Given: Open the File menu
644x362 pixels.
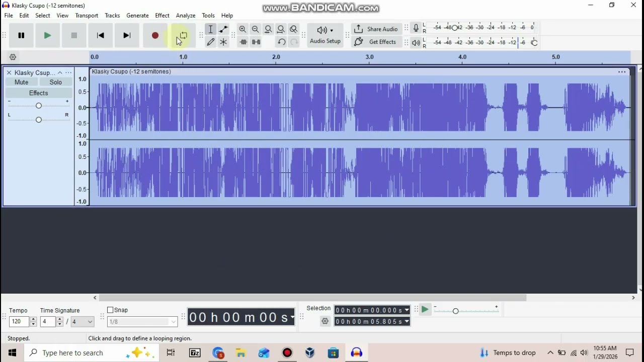Looking at the screenshot, I should [x=9, y=16].
